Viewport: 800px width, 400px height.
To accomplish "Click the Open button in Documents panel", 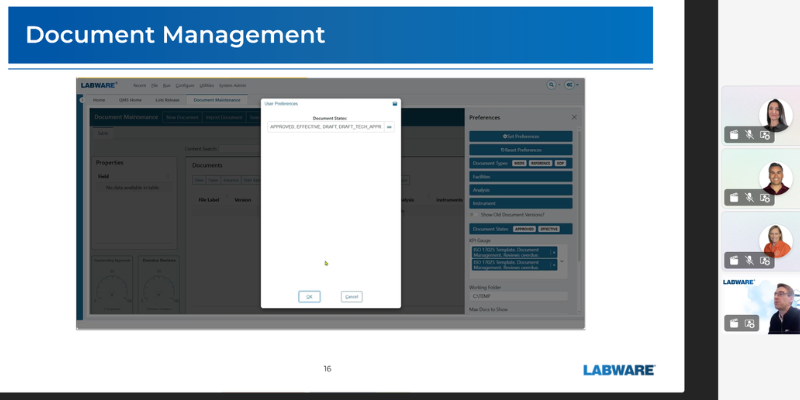I will point(213,180).
